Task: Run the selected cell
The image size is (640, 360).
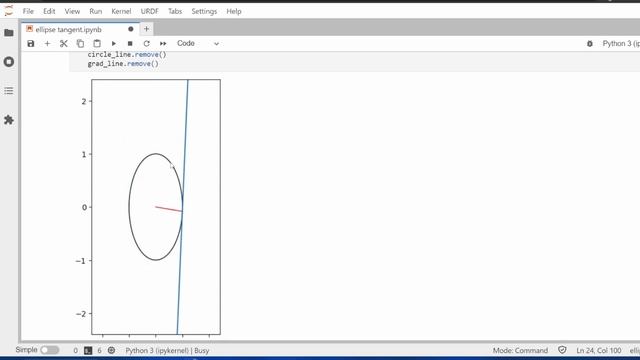Action: click(x=113, y=43)
